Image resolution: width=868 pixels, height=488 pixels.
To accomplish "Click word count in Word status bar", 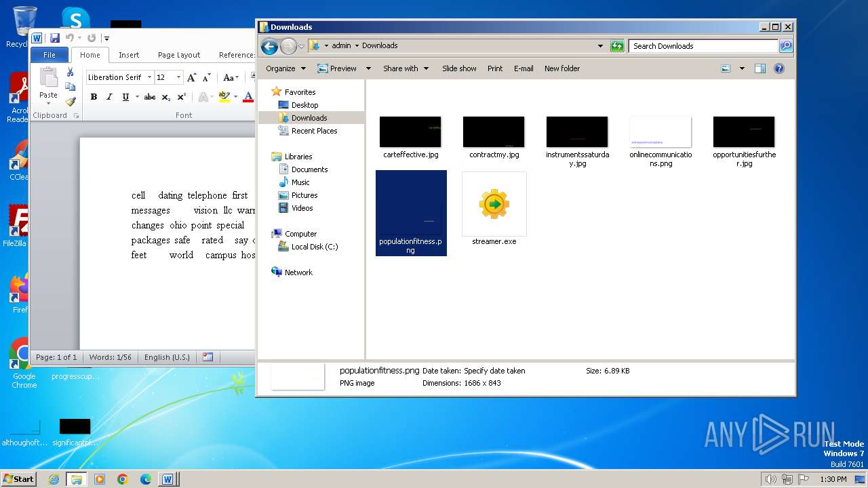I will click(111, 357).
